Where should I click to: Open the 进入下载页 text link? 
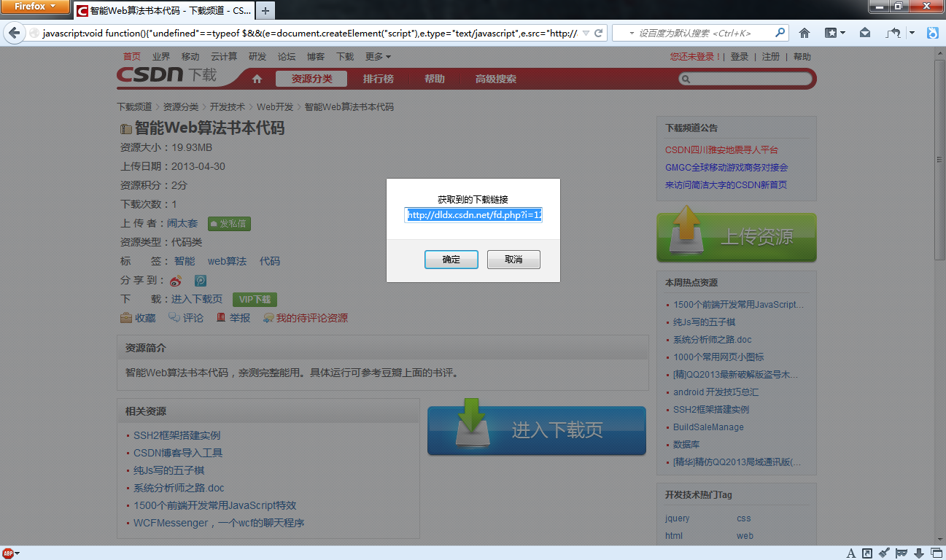[x=197, y=299]
